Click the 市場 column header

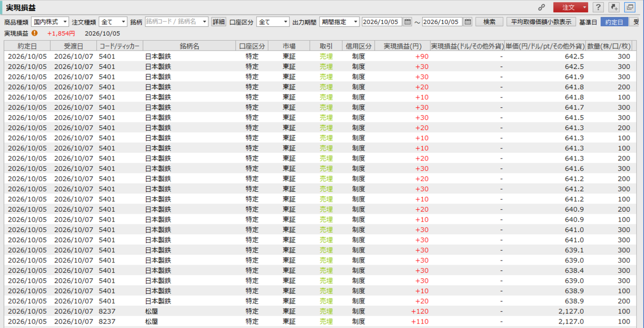point(289,46)
